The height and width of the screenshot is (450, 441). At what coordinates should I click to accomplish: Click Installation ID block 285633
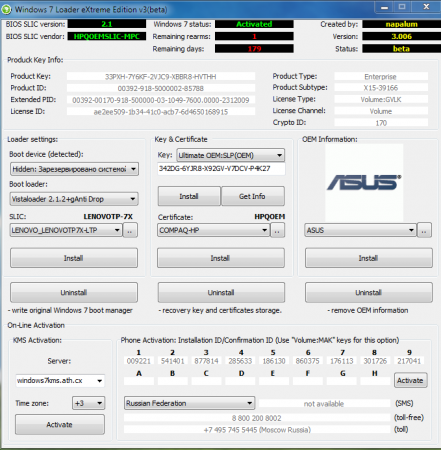[x=240, y=361]
